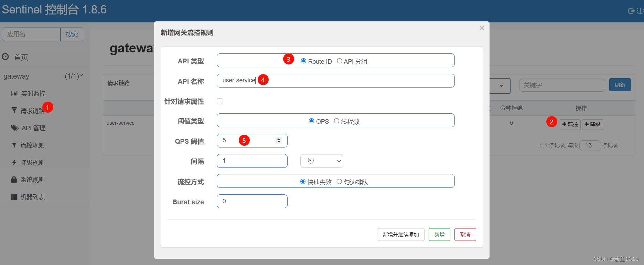Click the bar chart icon for 实时监控
Screen dimensions: 644x265
pos(14,93)
